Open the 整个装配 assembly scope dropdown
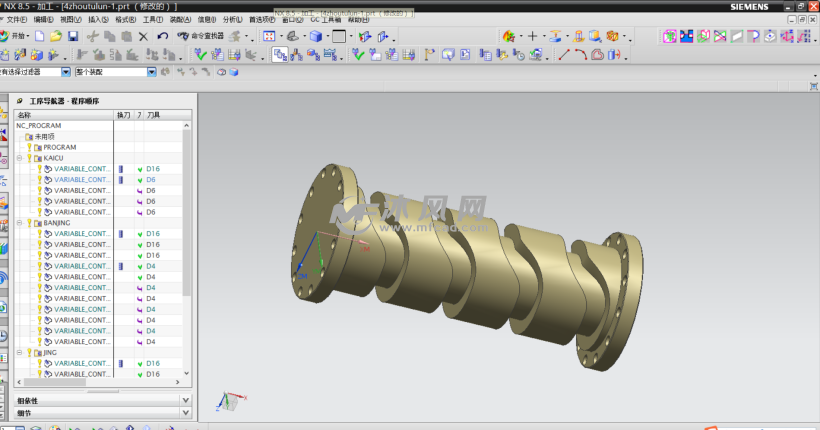This screenshot has width=820, height=430. 152,72
